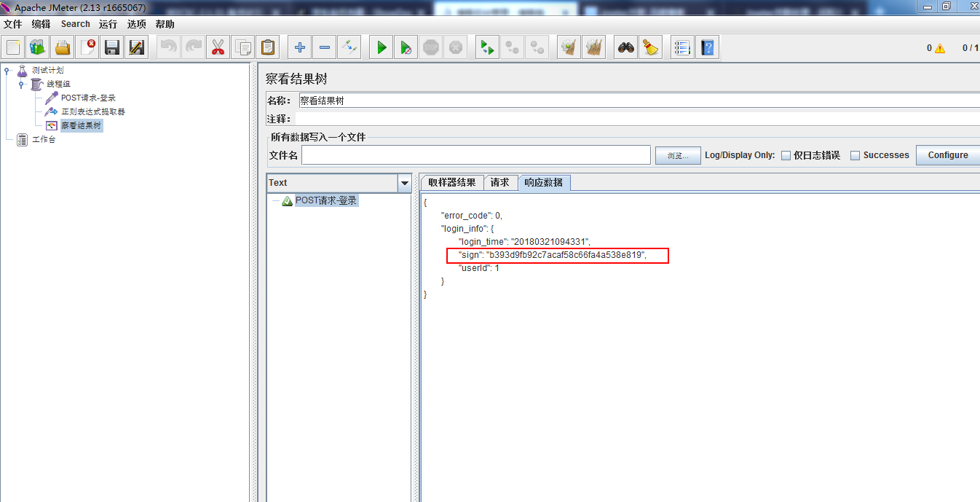980x502 pixels.
Task: Select 测试计划 root node
Action: (x=48, y=71)
